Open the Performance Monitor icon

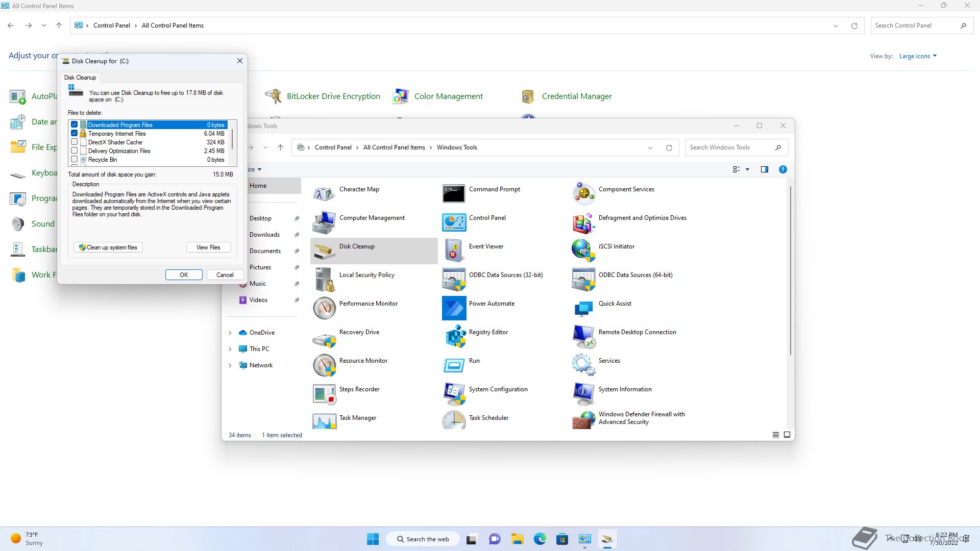coord(324,308)
